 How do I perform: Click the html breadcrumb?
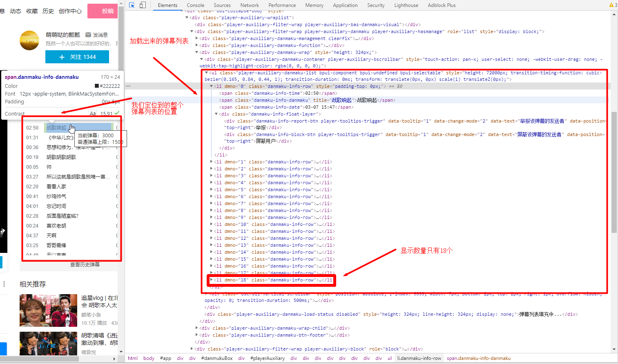coord(133,358)
